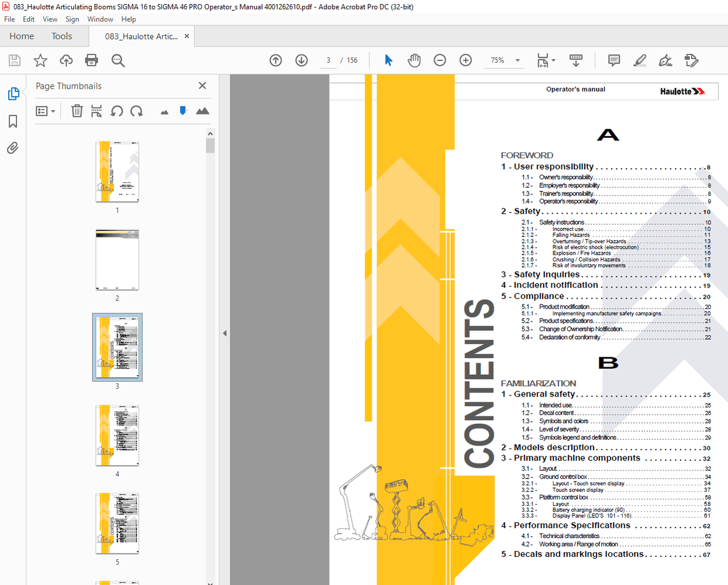Go to next page arrow
728x585 pixels.
[301, 60]
